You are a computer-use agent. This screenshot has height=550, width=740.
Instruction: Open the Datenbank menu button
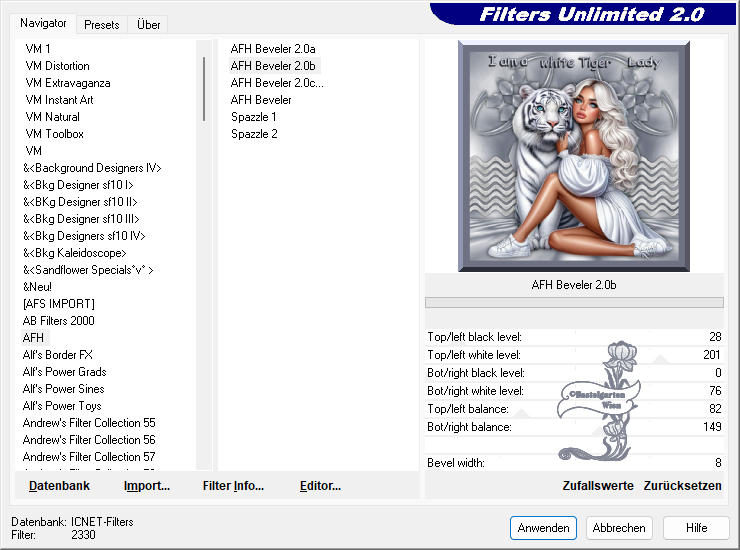(59, 486)
